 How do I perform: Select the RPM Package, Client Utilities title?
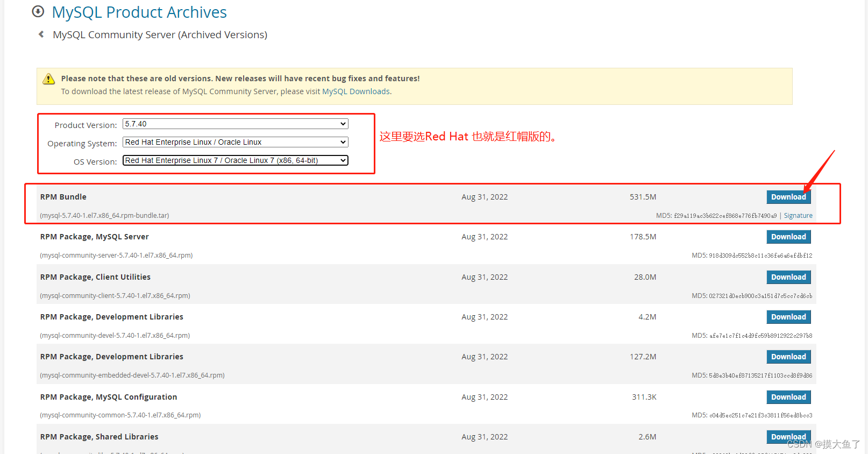click(95, 277)
